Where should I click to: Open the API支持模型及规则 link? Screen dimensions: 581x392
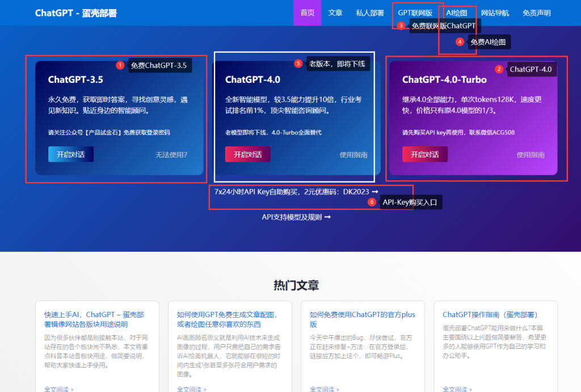(296, 217)
